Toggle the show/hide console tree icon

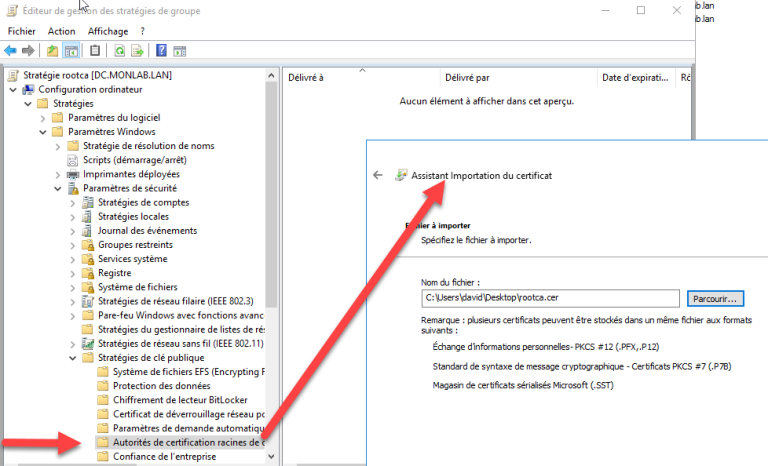pyautogui.click(x=71, y=50)
